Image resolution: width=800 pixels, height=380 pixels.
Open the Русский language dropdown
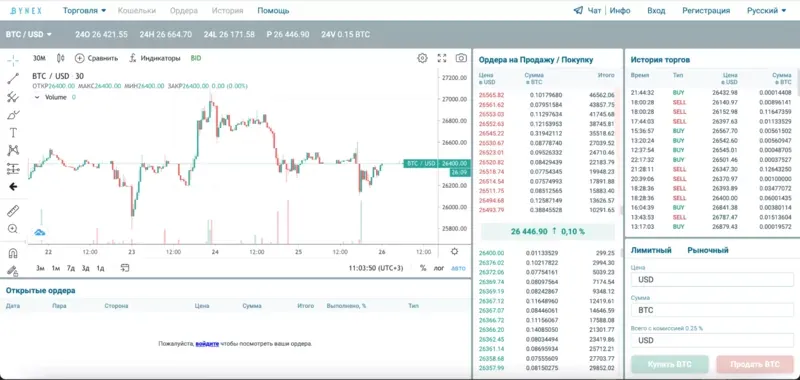pos(766,10)
